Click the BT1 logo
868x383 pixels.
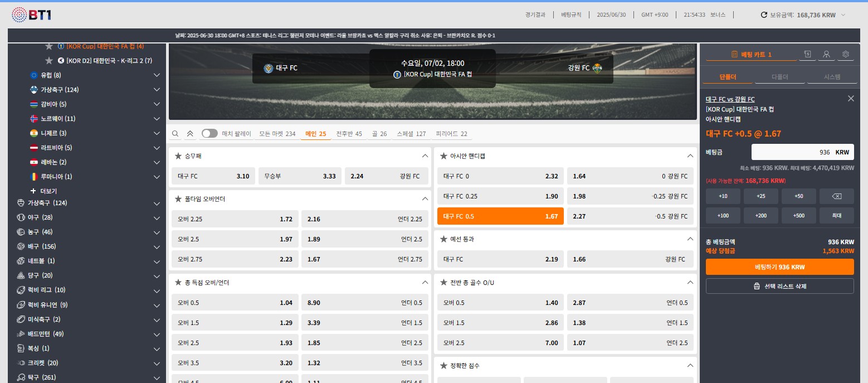(x=32, y=14)
